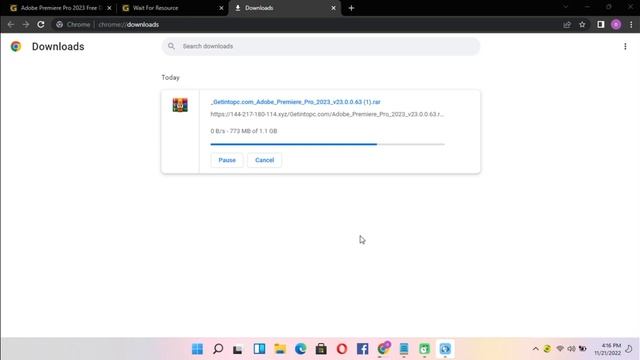Open the tab search chevron in title bar

(566, 7)
